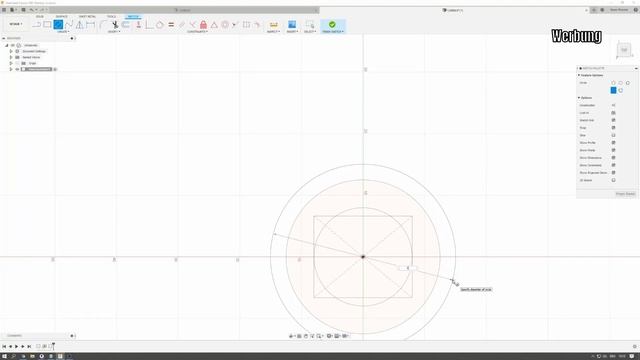Image resolution: width=640 pixels, height=360 pixels.
Task: Click Finish Sketch button in Sketch Palette
Action: (x=625, y=194)
